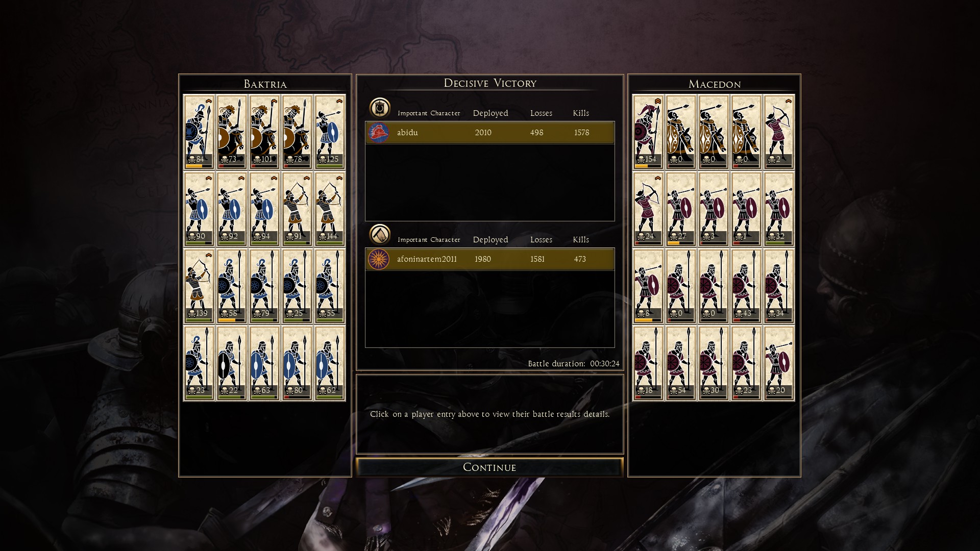The height and width of the screenshot is (551, 980).
Task: Select Baktria slinger unit card with 125 kills
Action: (x=330, y=132)
